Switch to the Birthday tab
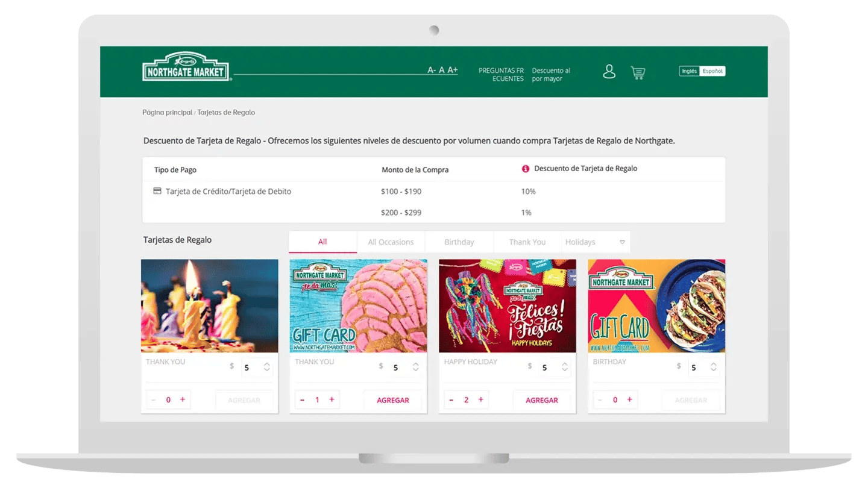 pyautogui.click(x=459, y=242)
